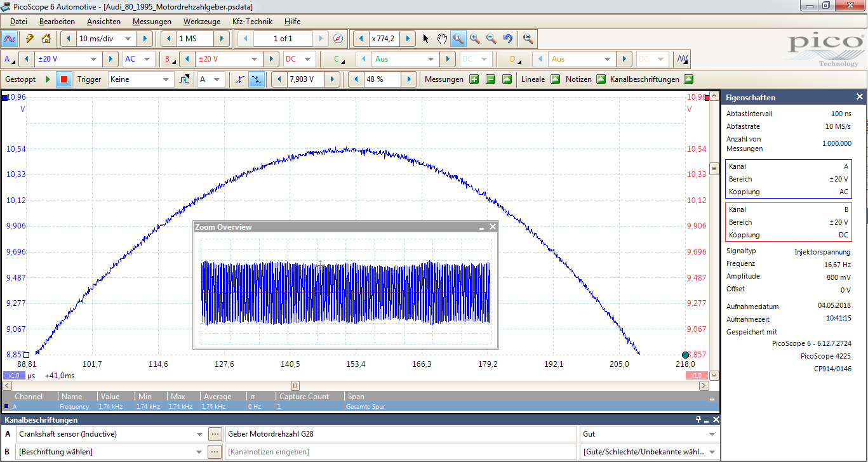Toggle the Notizen panel display button

click(x=601, y=79)
